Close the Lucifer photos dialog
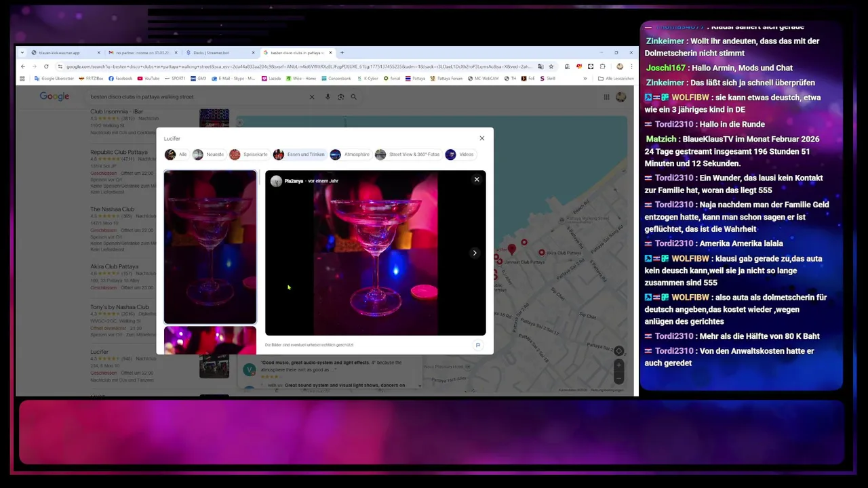The height and width of the screenshot is (488, 868). pos(482,138)
